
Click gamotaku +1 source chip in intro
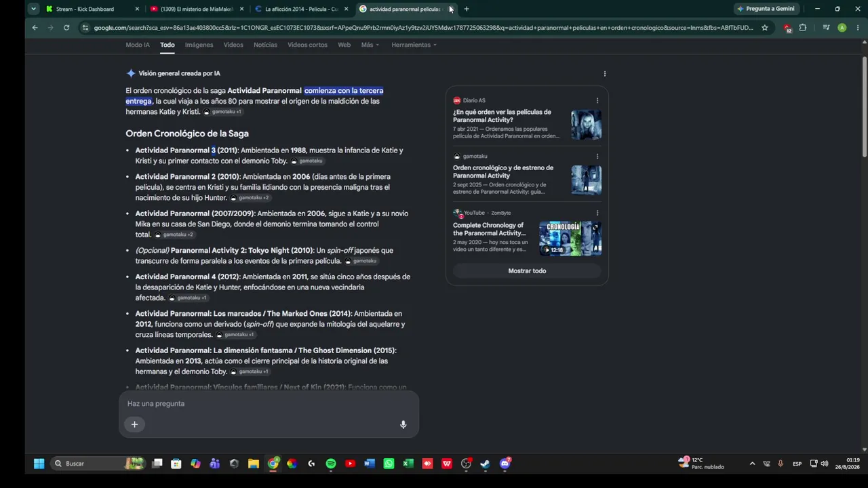point(223,112)
